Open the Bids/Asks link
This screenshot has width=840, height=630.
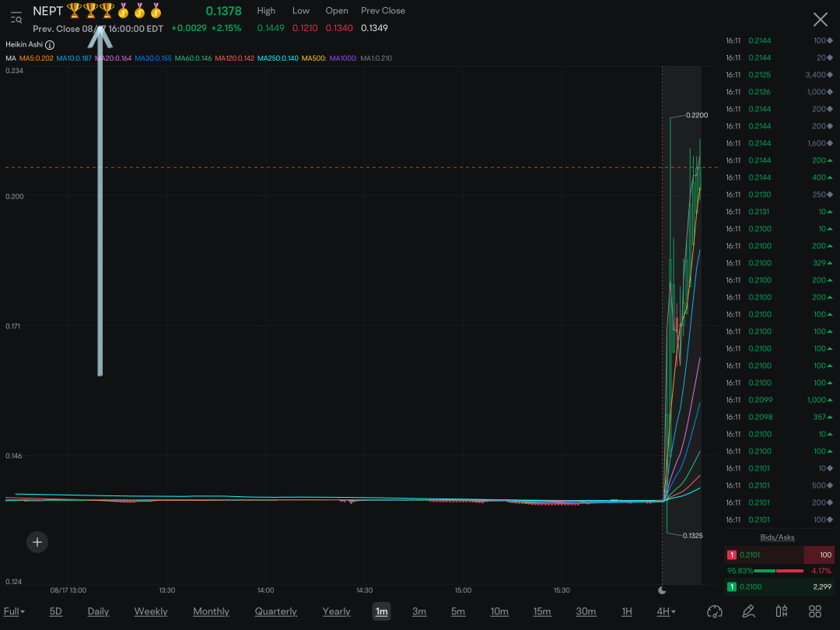pos(777,537)
